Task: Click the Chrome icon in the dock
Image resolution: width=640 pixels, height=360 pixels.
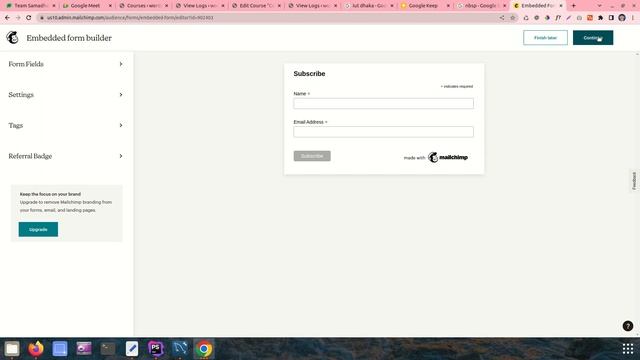Action: pyautogui.click(x=204, y=349)
